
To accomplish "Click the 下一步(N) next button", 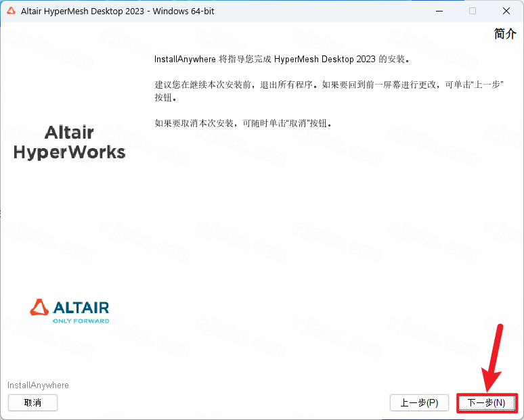I will click(x=486, y=402).
